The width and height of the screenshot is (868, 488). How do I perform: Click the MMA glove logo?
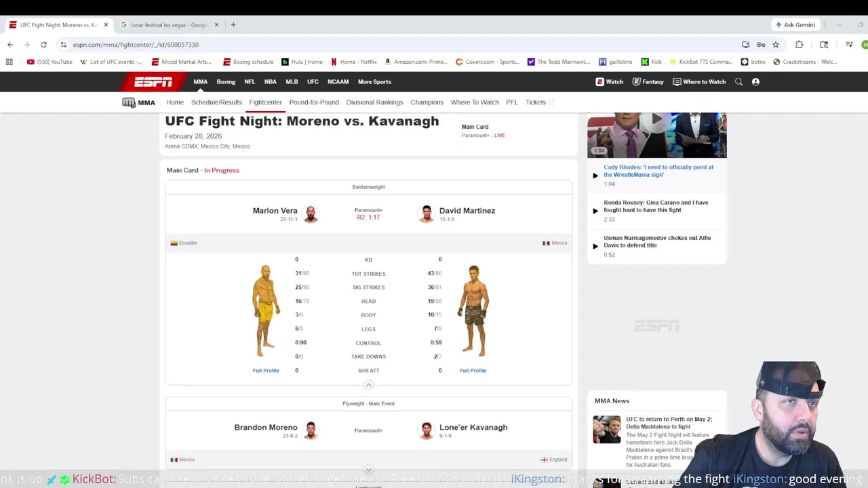[139, 102]
